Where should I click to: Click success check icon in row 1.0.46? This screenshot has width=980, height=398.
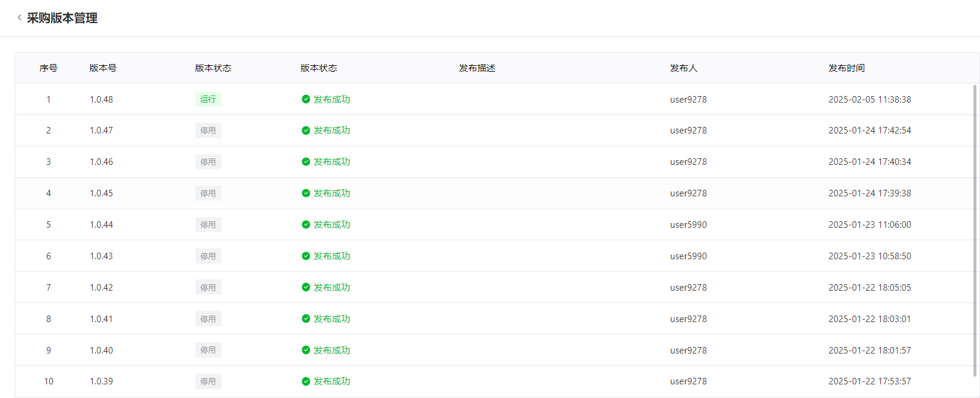click(x=306, y=162)
